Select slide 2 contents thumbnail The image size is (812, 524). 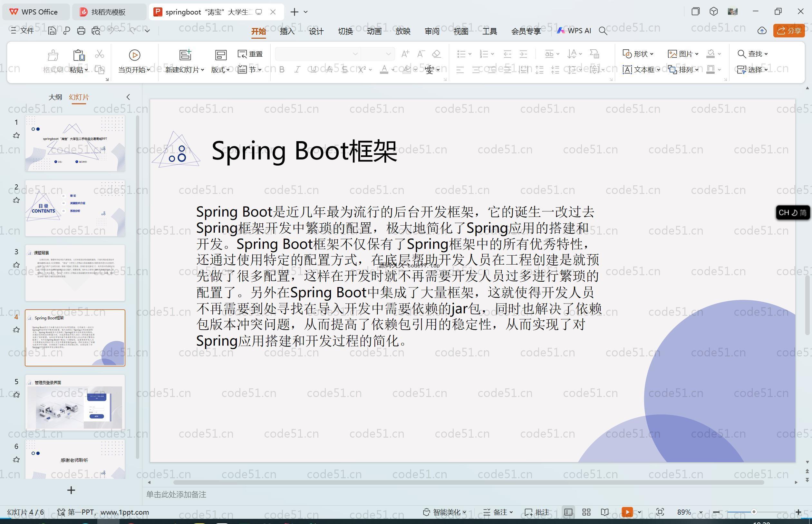pyautogui.click(x=75, y=208)
